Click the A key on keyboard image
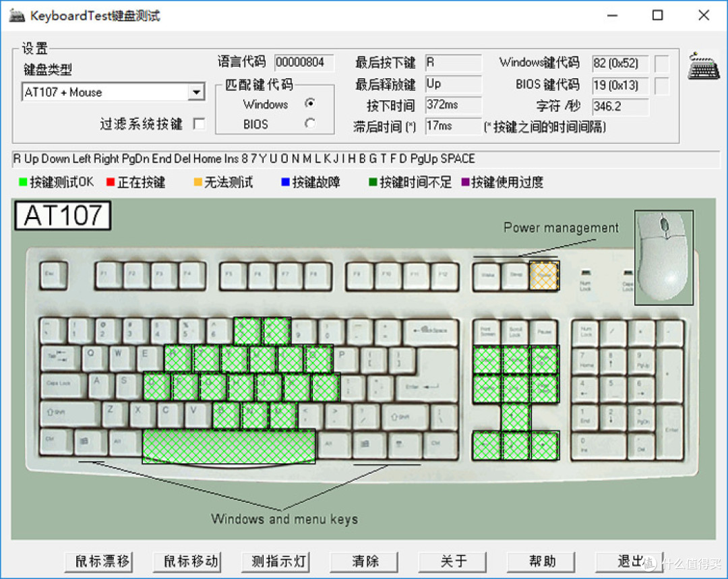Image resolution: width=728 pixels, height=579 pixels. [x=101, y=386]
